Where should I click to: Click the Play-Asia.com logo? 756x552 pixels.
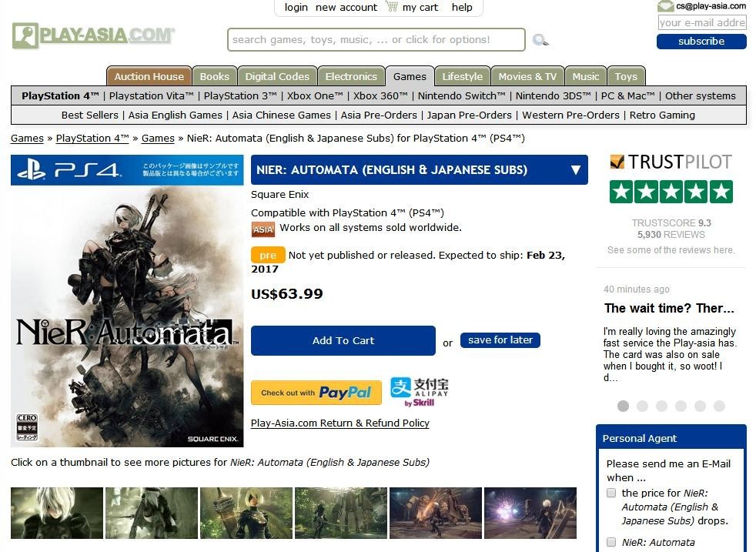click(x=93, y=35)
